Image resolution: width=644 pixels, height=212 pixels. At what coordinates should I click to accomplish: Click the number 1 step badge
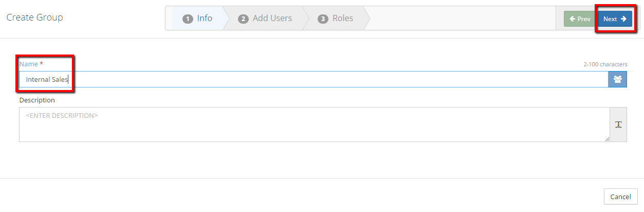point(188,19)
